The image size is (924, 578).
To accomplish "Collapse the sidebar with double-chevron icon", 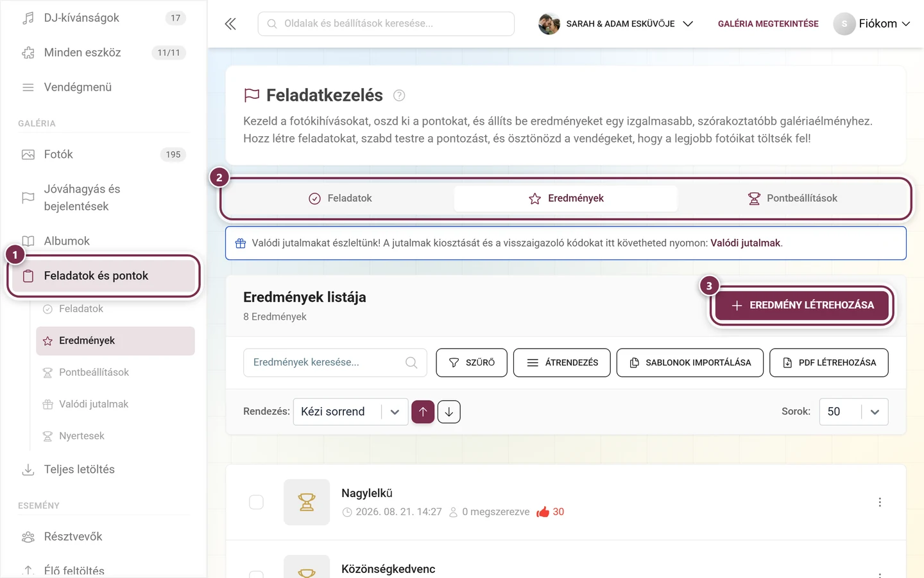I will (230, 24).
